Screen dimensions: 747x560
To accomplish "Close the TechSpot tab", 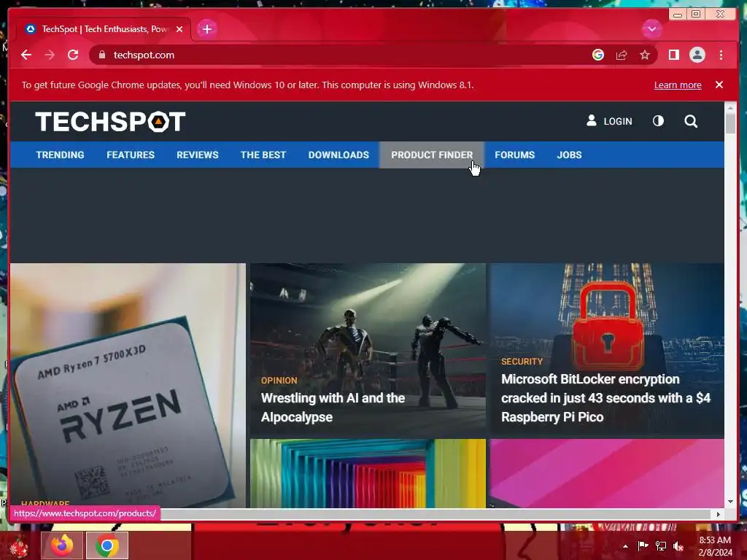I will pyautogui.click(x=179, y=29).
